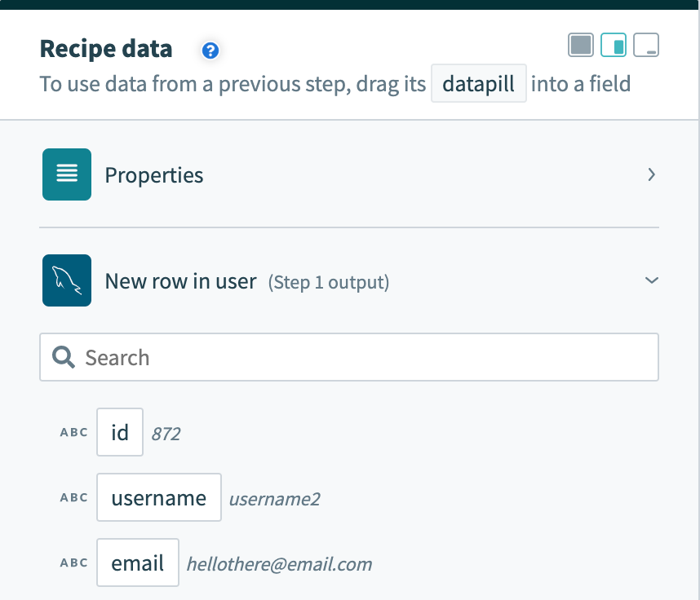Screen dimensions: 700x600
Task: Click the Step 1 output label
Action: (x=329, y=283)
